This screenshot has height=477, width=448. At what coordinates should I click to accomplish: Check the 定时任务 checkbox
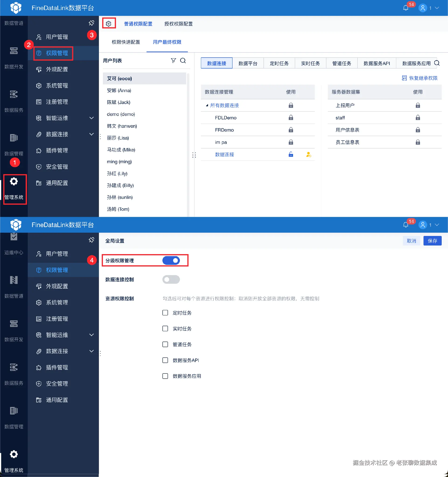(165, 313)
